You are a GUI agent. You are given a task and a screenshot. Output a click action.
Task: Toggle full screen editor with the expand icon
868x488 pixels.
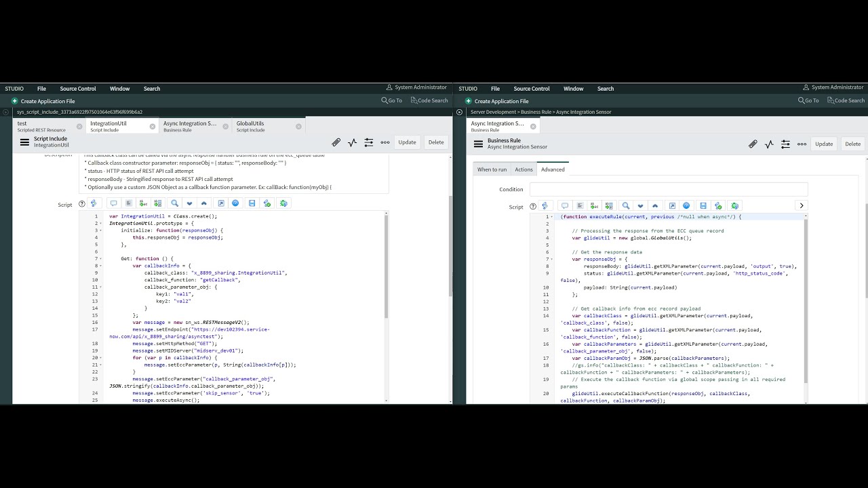[221, 203]
